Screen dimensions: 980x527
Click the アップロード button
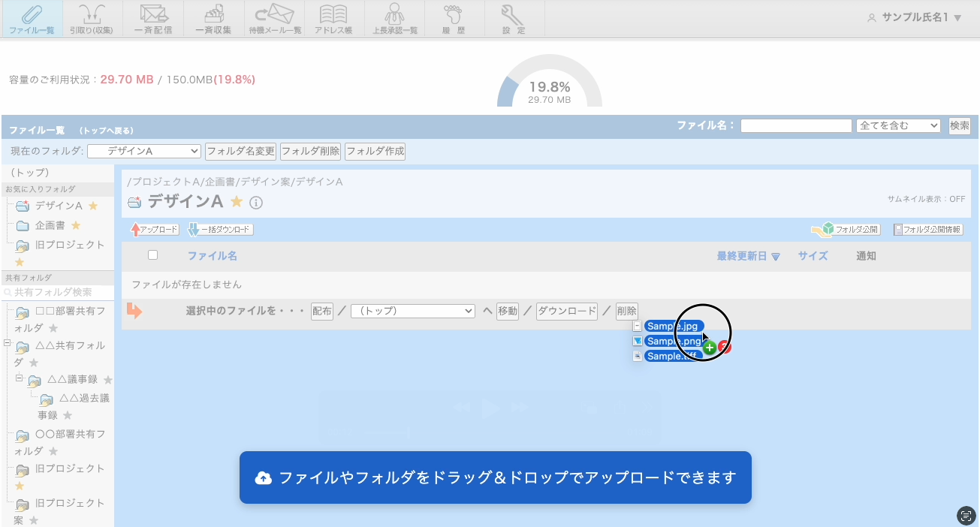[x=155, y=229]
